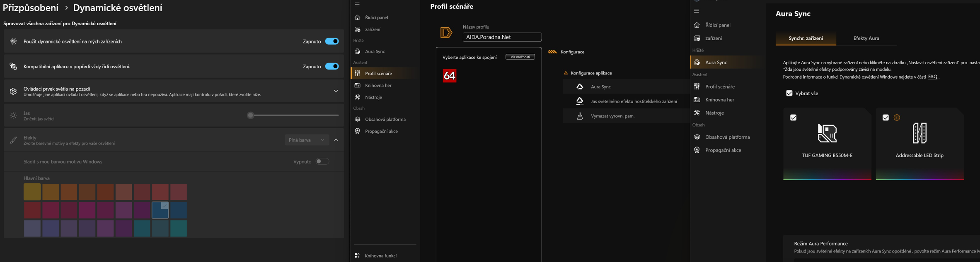Click the Jas brightness slider handle
Viewport: 980px width, 262px height.
pos(250,115)
